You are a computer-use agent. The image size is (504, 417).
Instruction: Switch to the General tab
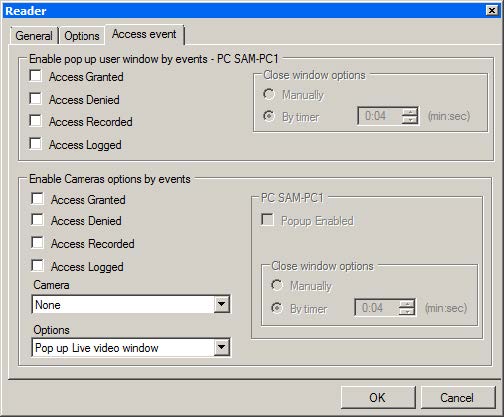34,36
